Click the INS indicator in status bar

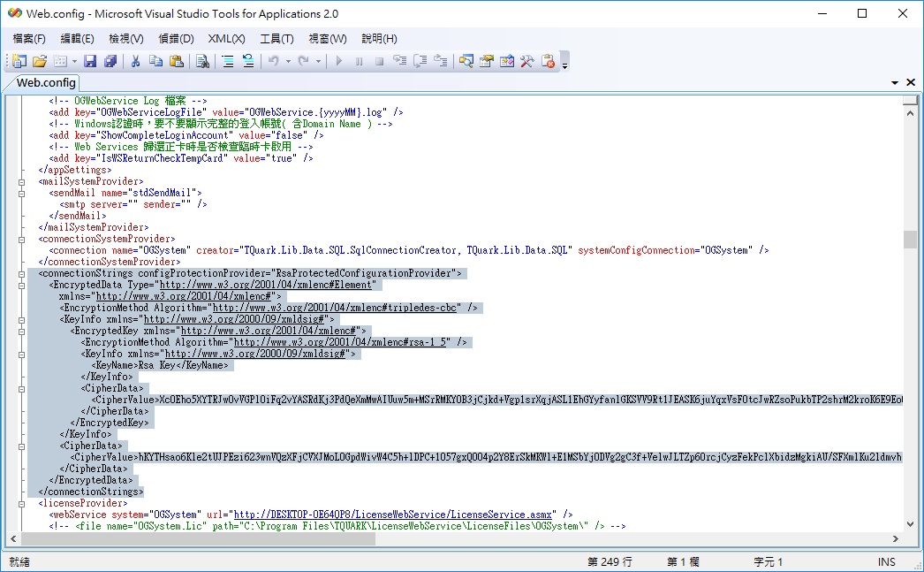coord(886,562)
